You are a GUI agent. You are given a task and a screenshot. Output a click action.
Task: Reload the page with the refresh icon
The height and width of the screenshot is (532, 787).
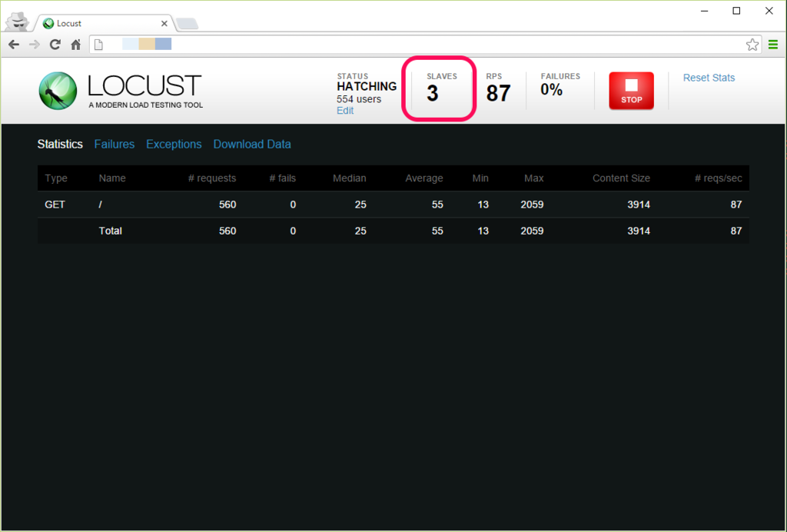tap(55, 45)
